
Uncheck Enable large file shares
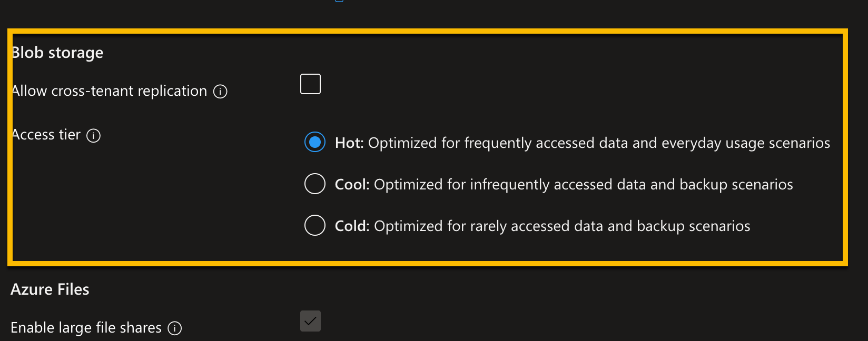(x=311, y=321)
